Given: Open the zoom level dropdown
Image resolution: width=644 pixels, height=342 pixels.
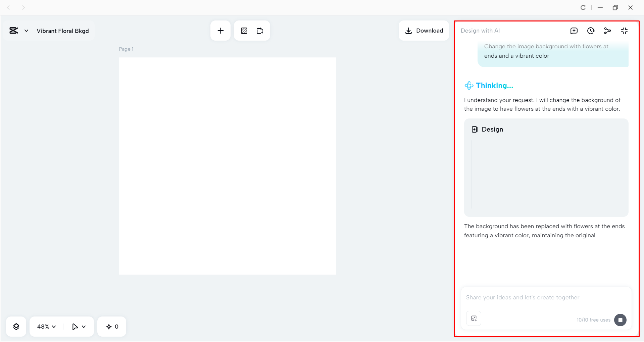Looking at the screenshot, I should tap(45, 326).
